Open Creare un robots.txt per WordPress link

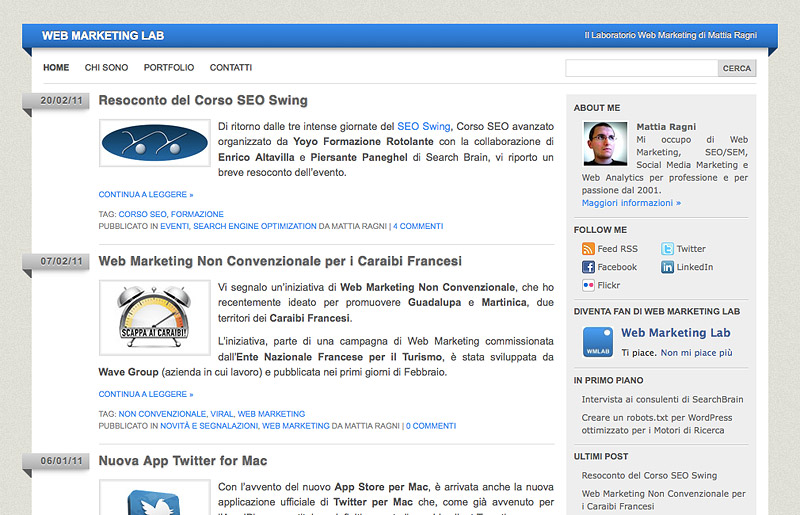click(657, 424)
